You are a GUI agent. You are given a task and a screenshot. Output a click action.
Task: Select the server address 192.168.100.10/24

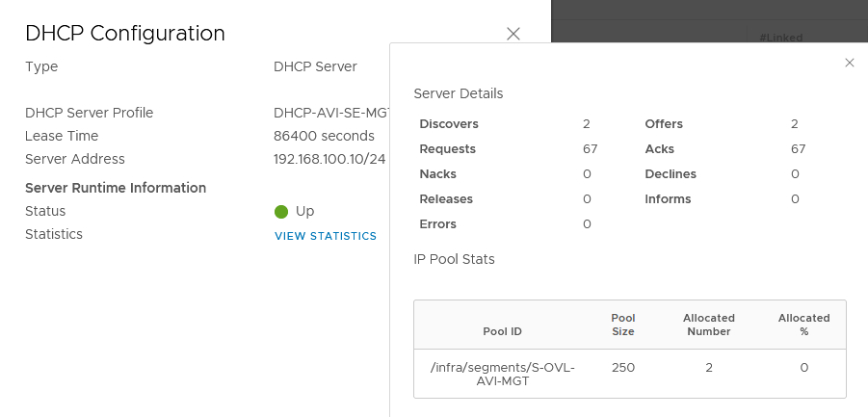[329, 159]
